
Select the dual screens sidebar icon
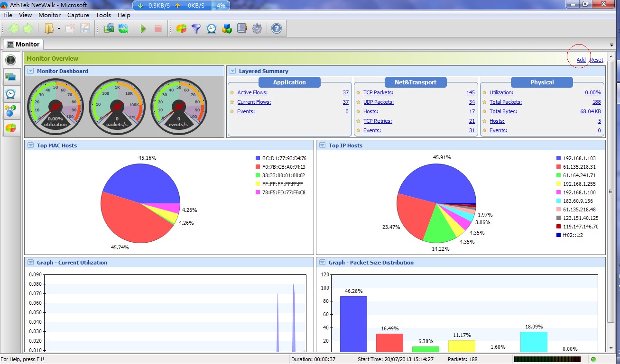point(10,76)
